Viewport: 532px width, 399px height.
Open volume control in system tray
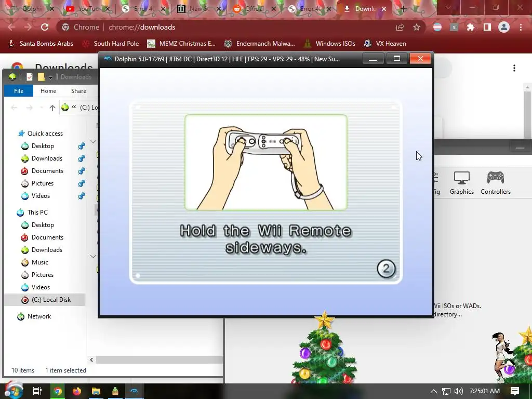[458, 391]
